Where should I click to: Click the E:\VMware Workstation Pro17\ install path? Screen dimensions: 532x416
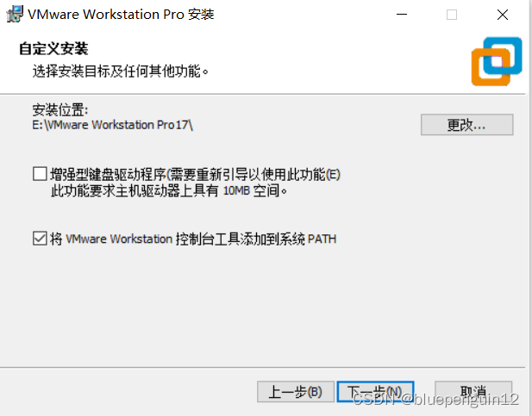pyautogui.click(x=113, y=125)
